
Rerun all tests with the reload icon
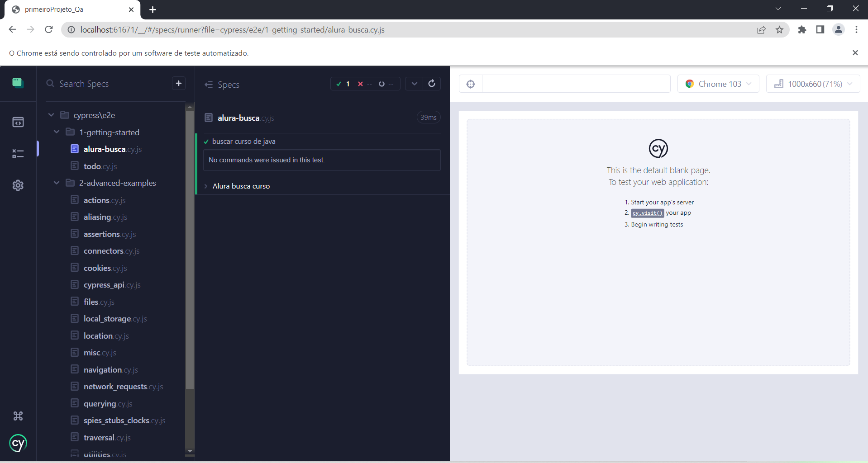pos(432,84)
